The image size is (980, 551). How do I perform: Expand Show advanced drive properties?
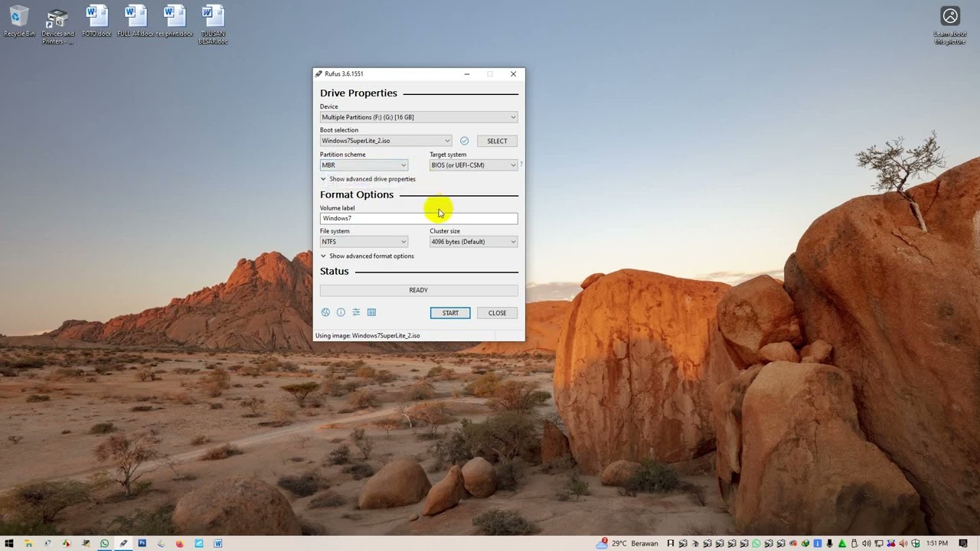coord(368,179)
